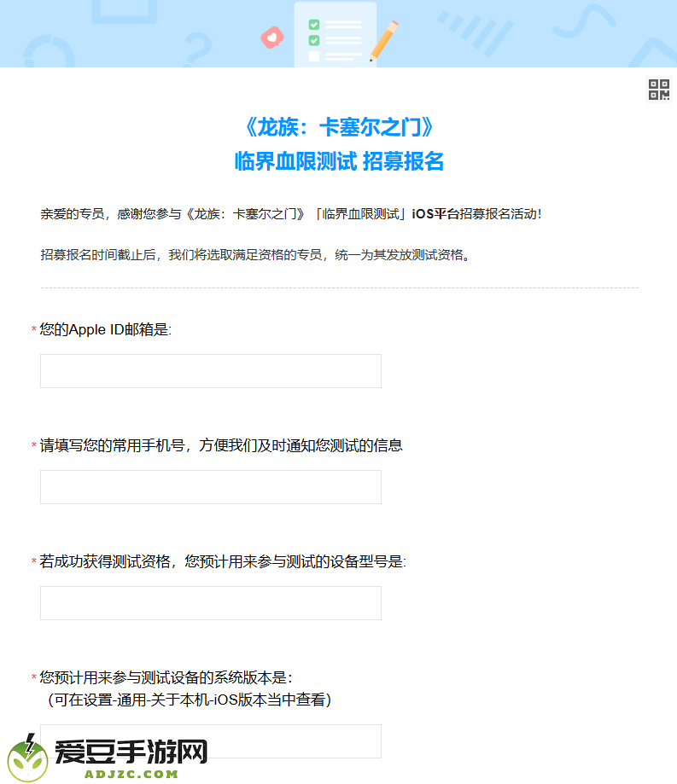Viewport: 677px width, 784px height.
Task: Focus the Apple ID邮箱 input field
Action: [x=211, y=371]
